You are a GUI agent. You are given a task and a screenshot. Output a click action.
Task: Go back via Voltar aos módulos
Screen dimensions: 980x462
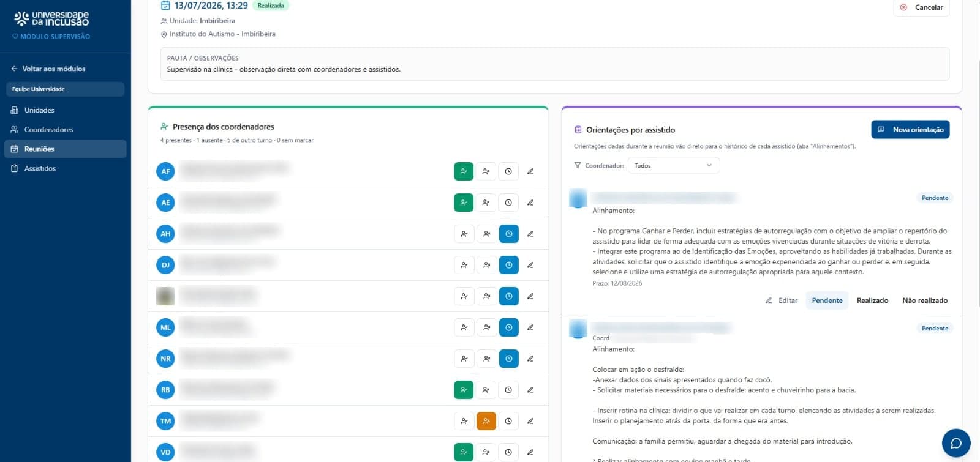point(48,69)
